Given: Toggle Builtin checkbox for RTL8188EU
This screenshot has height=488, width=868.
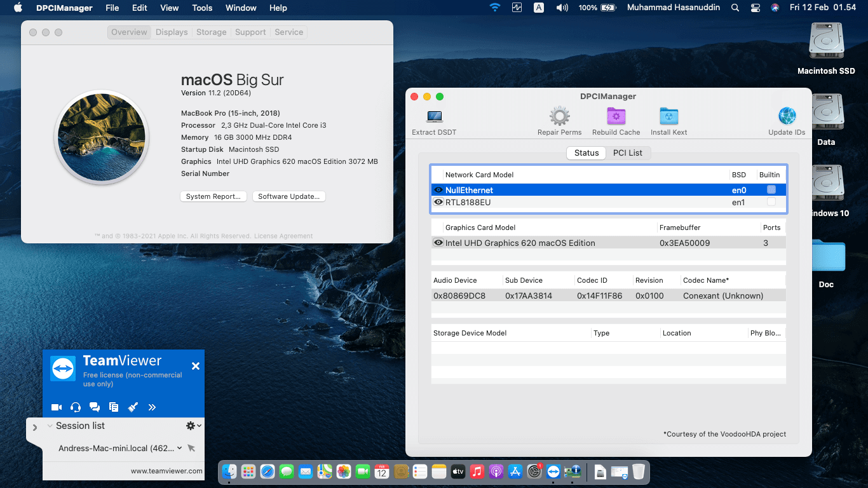Looking at the screenshot, I should 771,201.
